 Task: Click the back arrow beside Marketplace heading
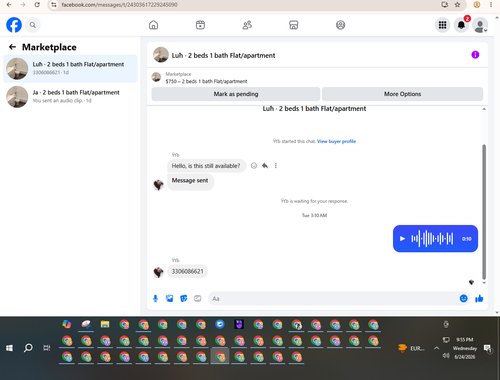coord(12,47)
